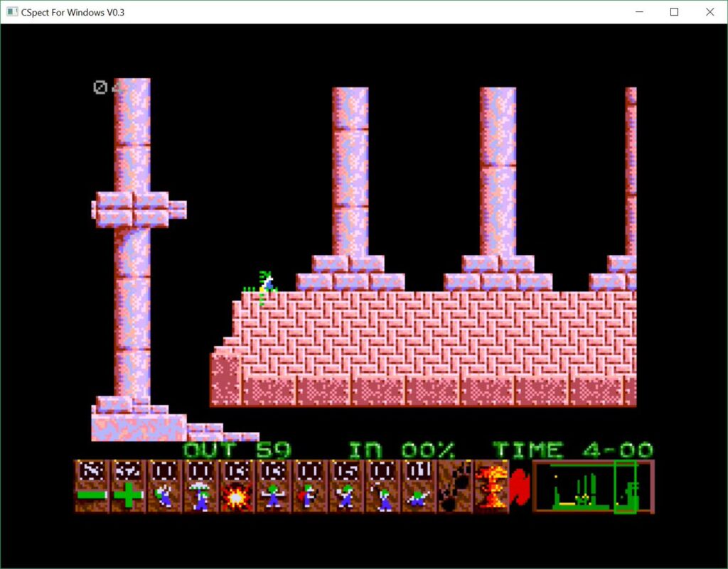
Task: Increase release rate with the green plus
Action: point(128,486)
